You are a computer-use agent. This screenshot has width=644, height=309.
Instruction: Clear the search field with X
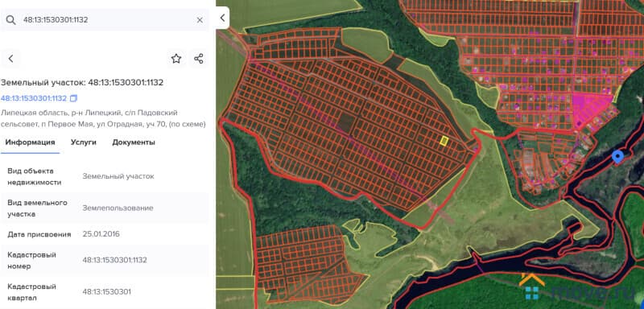tap(200, 20)
